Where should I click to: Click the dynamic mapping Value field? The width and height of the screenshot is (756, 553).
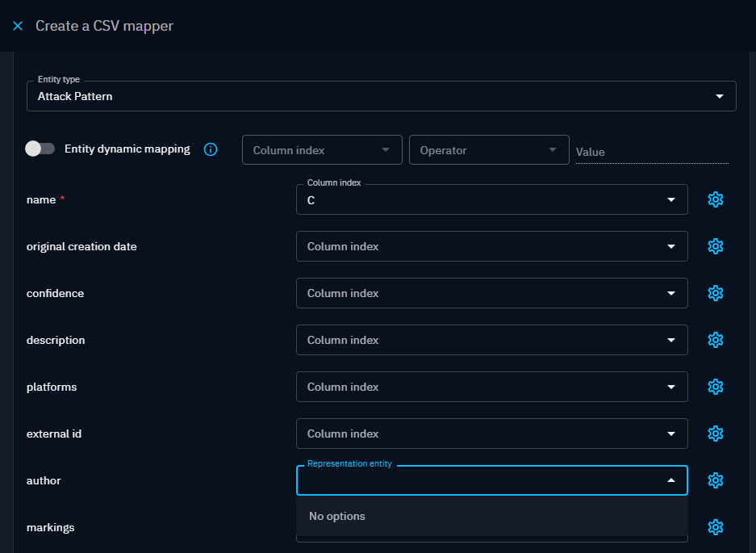point(651,152)
